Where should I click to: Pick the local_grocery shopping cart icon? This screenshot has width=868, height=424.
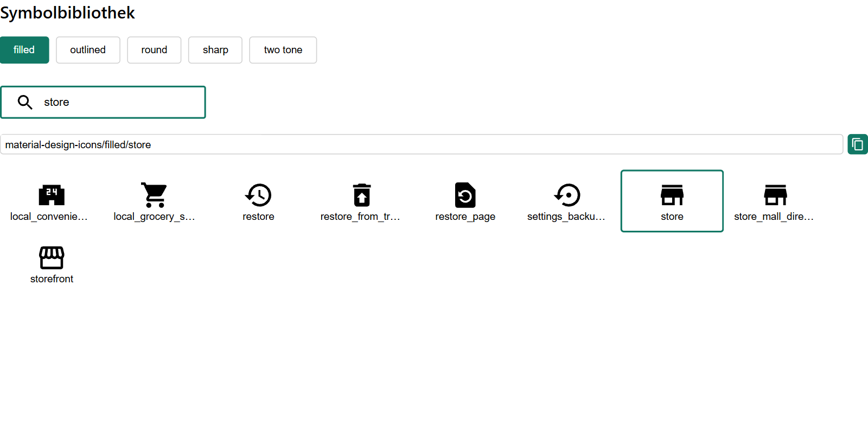(x=155, y=195)
